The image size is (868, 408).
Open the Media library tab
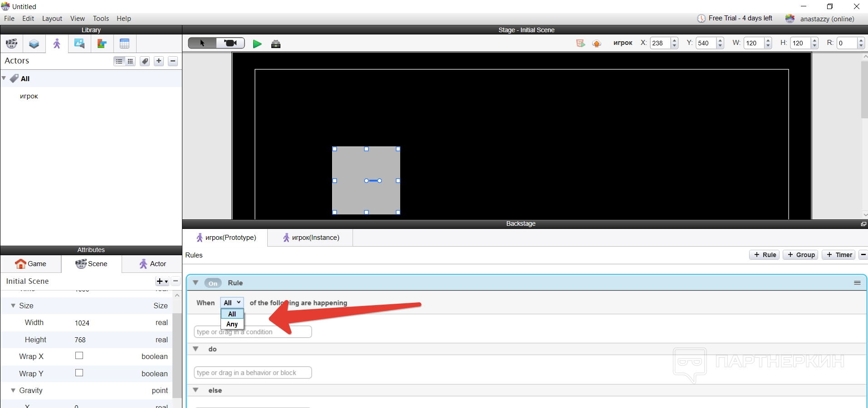click(x=79, y=44)
